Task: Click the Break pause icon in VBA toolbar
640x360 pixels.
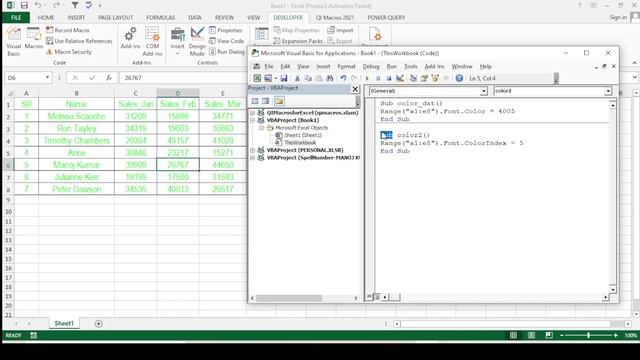Action: coord(378,78)
